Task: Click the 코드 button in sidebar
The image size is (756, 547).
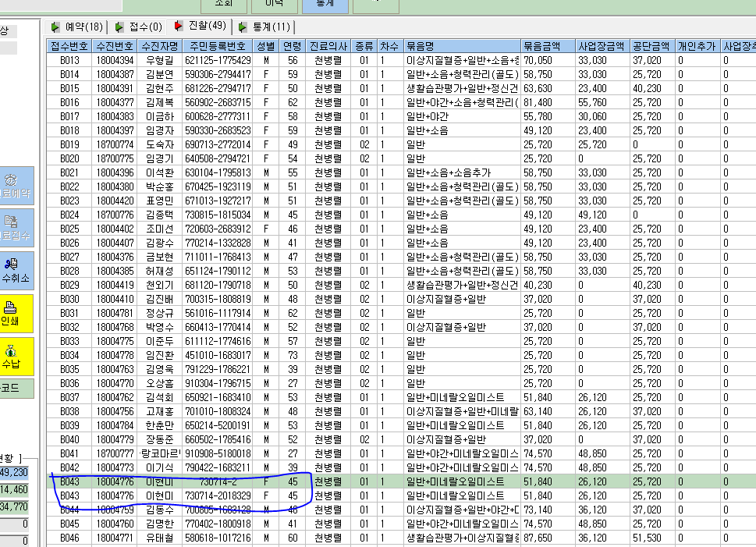Action: pos(16,389)
